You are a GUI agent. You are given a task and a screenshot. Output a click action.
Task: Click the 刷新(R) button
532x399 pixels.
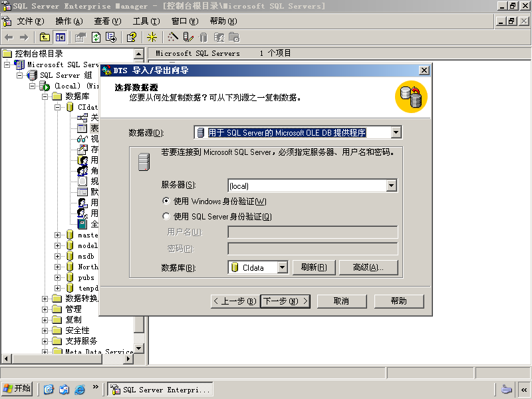tap(314, 267)
